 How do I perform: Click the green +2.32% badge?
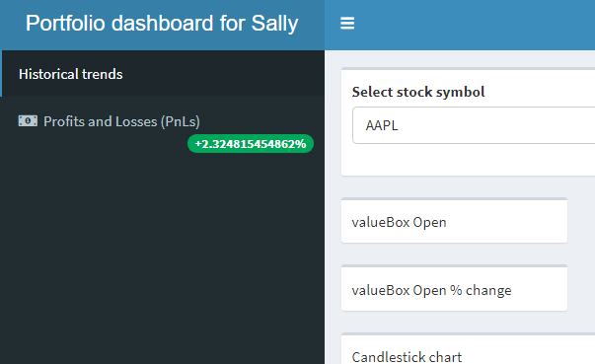[x=251, y=144]
